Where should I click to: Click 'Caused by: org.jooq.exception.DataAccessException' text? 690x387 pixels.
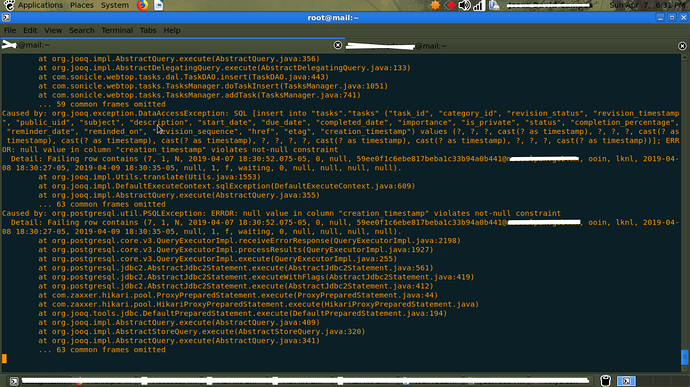pos(115,113)
